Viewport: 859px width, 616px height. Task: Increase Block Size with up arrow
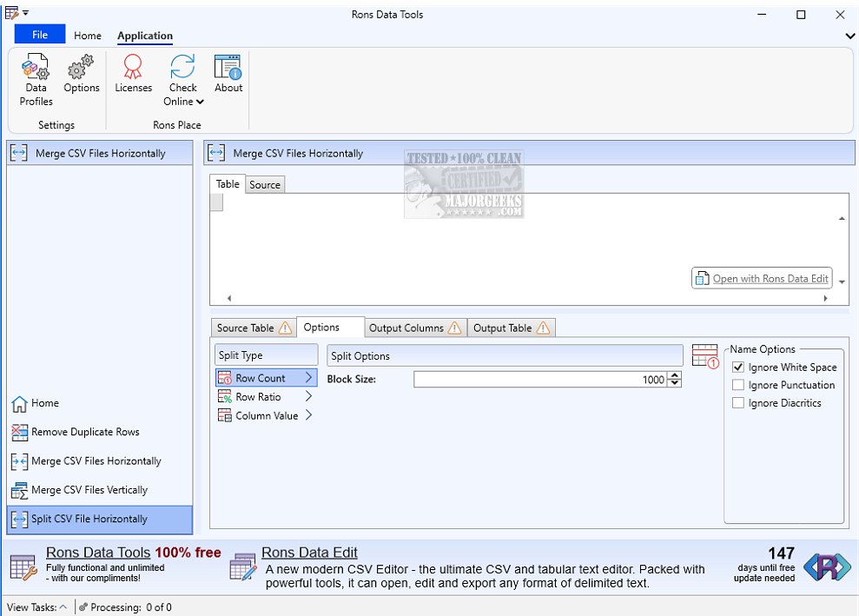(675, 375)
